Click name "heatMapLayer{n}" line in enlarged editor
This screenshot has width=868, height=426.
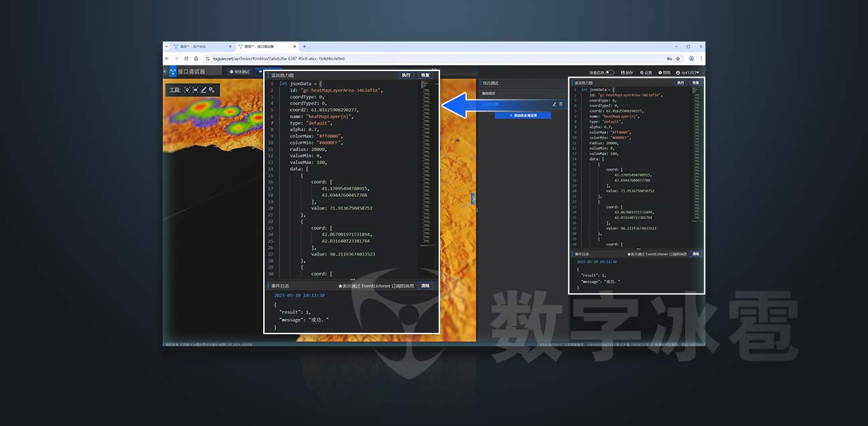pos(321,116)
